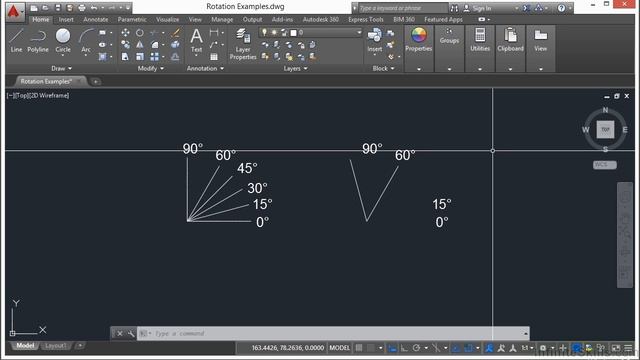Toggle the grid display in status bar

359,348
